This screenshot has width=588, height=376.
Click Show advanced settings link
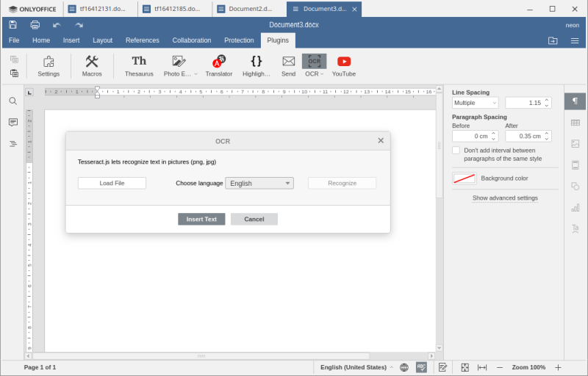tap(505, 198)
